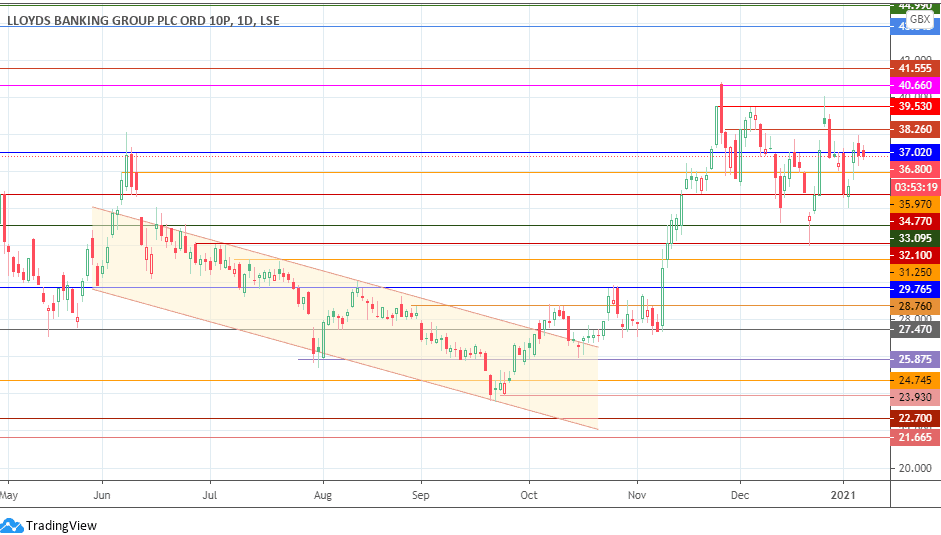
Task: Click the Sep label on time axis
Action: click(x=421, y=495)
